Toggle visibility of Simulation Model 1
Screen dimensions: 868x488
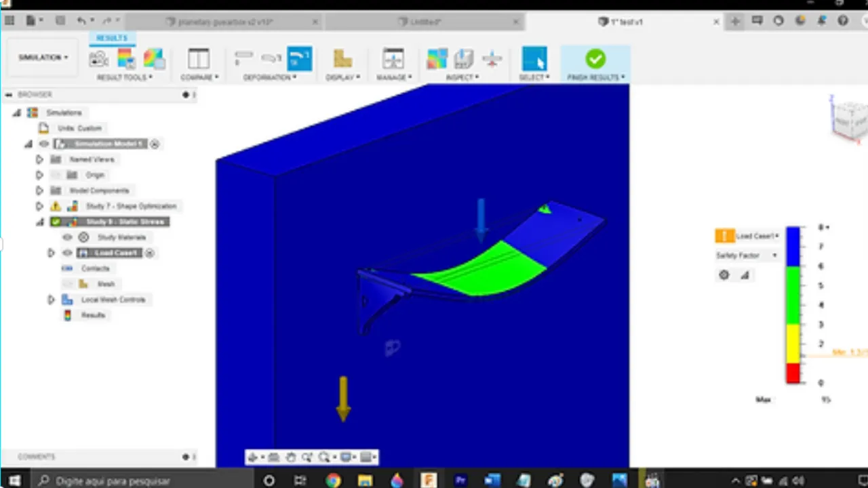(x=44, y=144)
